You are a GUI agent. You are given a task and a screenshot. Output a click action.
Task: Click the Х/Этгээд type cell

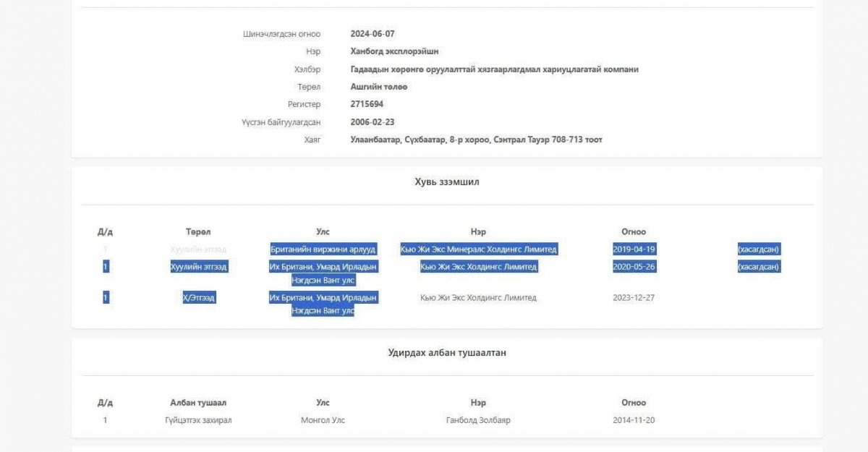(199, 298)
